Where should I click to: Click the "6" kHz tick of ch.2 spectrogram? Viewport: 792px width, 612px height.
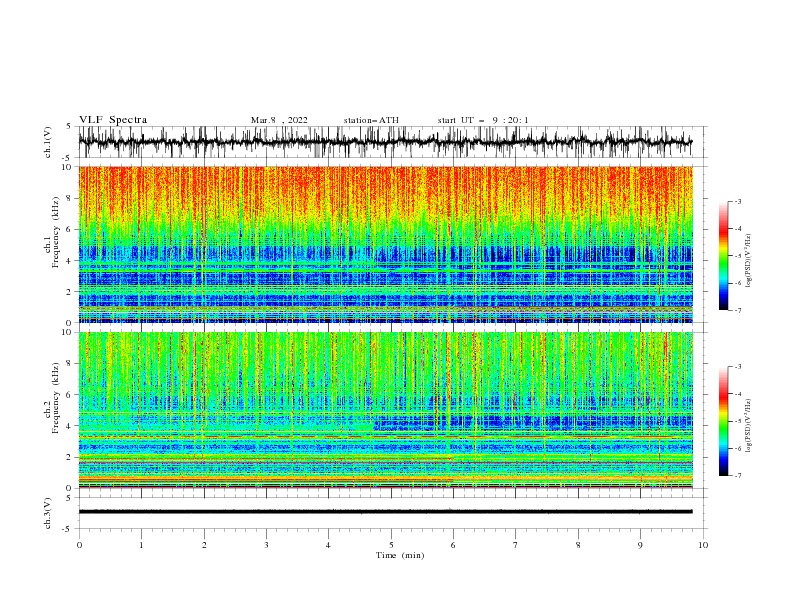click(x=70, y=395)
